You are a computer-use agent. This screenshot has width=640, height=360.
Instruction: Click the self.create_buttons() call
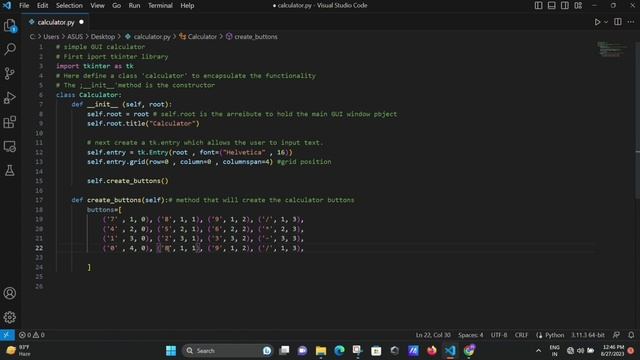click(127, 181)
